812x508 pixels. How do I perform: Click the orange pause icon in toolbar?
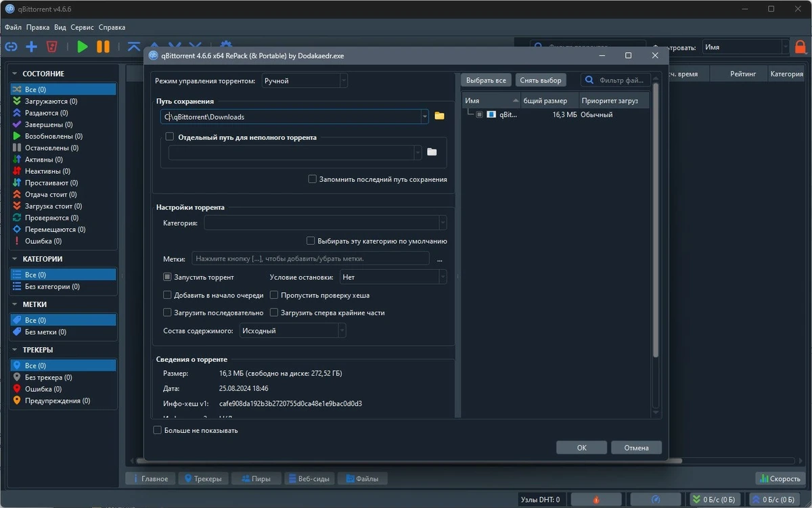point(103,47)
